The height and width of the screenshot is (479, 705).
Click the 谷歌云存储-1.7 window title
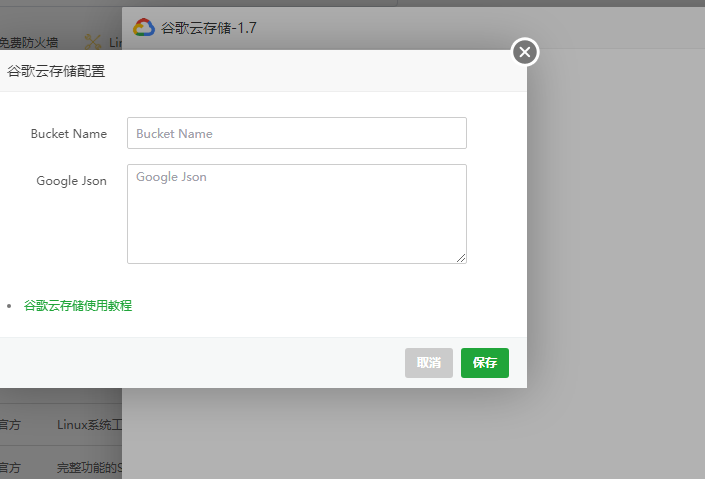209,28
